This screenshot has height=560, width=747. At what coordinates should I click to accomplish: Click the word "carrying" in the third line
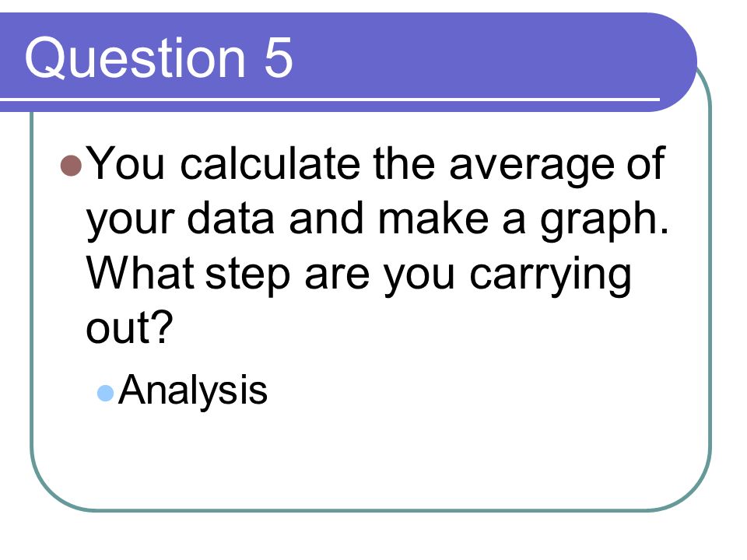[x=550, y=277]
